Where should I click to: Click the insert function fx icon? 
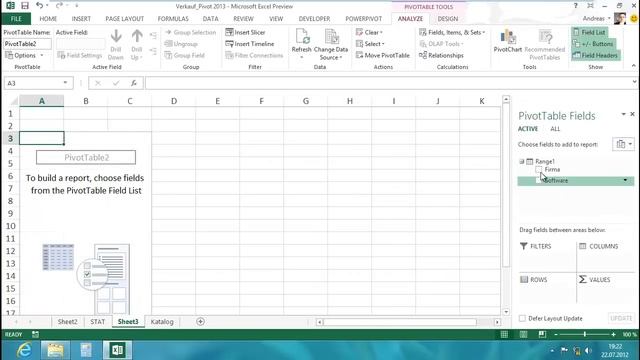[133, 83]
